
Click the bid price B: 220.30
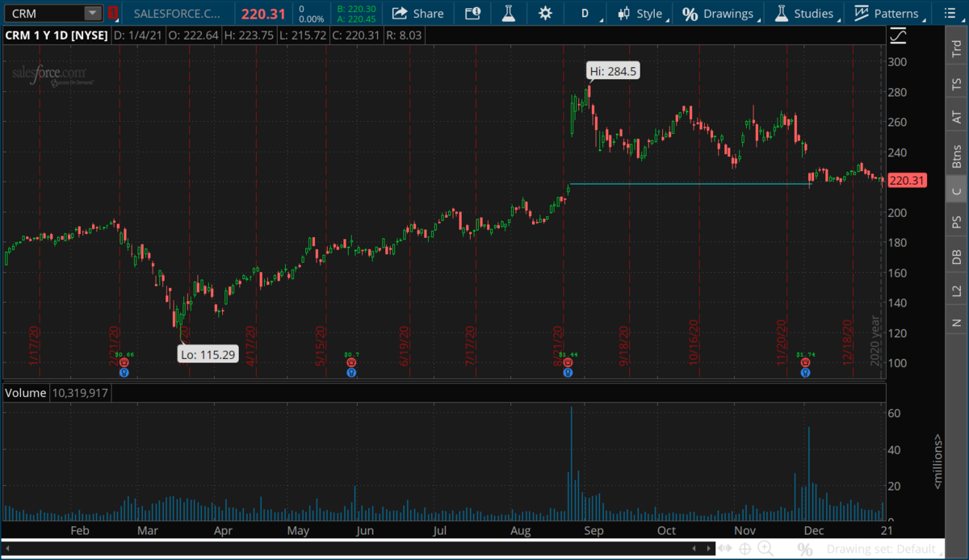(x=354, y=8)
